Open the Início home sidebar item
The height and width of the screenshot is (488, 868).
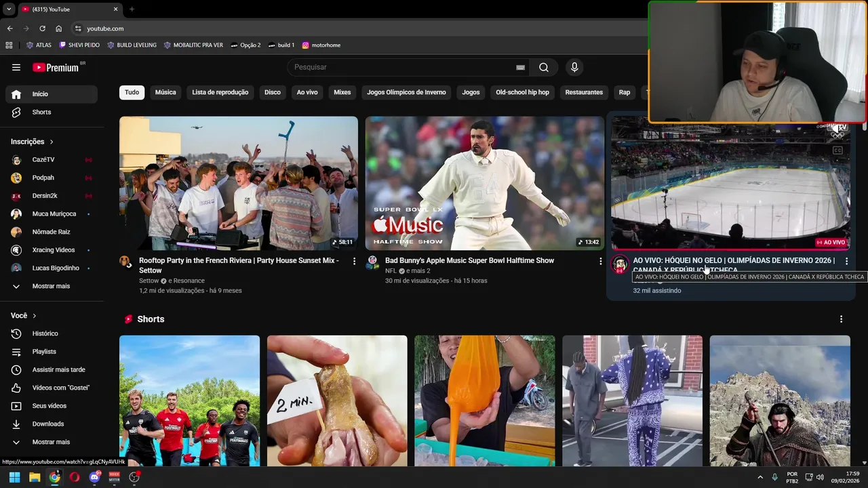[x=52, y=94]
